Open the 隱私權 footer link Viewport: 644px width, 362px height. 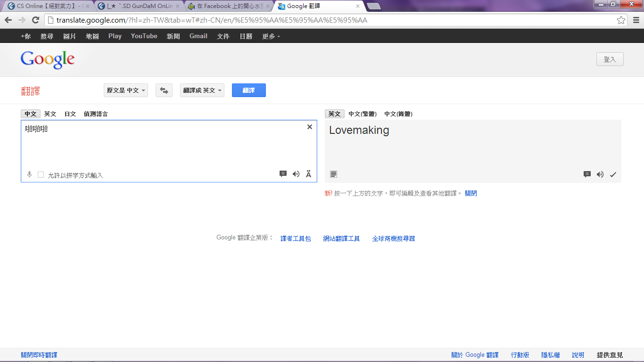tap(551, 355)
